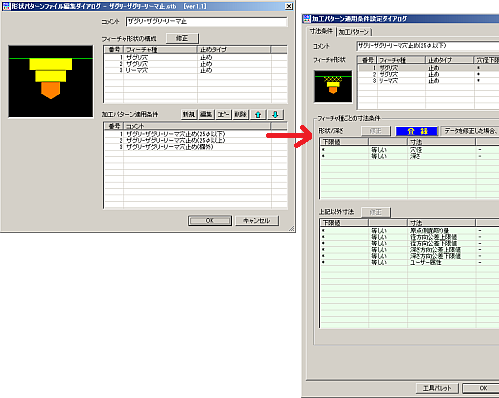Click the blue 登録 register button
499x398 pixels.
[x=417, y=131]
